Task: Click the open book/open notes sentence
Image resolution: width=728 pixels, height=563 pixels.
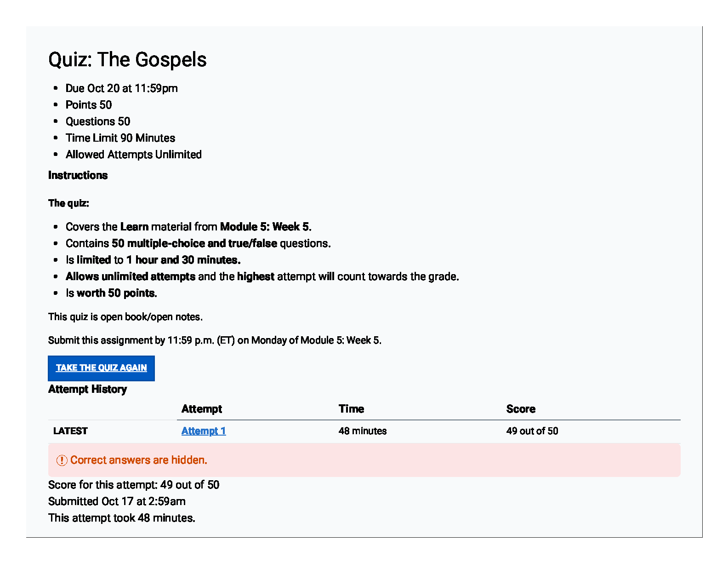Action: coord(125,317)
